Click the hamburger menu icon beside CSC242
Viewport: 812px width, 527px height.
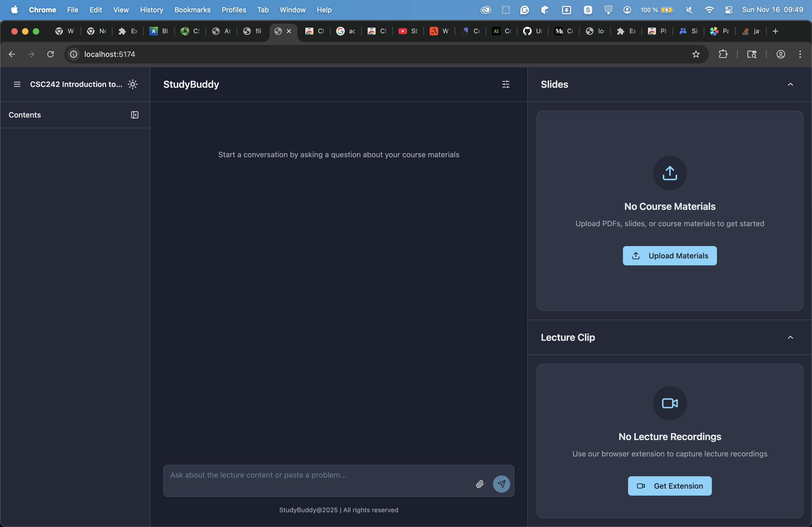(x=17, y=84)
